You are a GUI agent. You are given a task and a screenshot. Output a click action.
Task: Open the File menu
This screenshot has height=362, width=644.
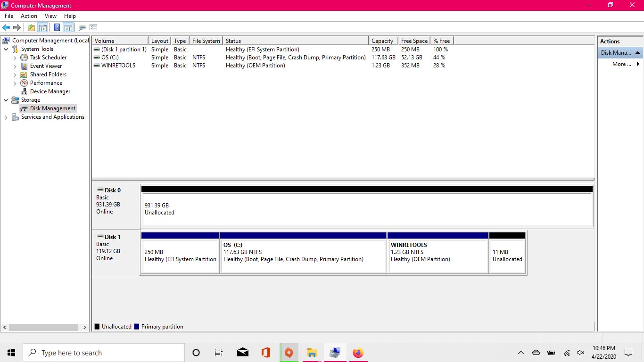(9, 16)
